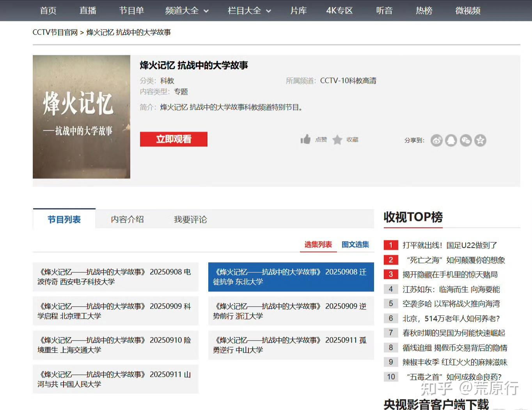Open 节目单 in top navigation
Screen dimensions: 532x410
131,11
